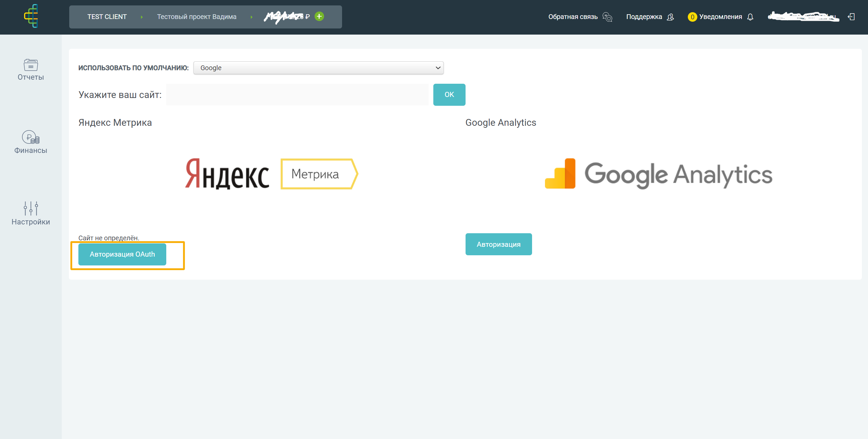The height and width of the screenshot is (439, 868).
Task: Click the Яндекс Метрика heading
Action: tap(115, 122)
